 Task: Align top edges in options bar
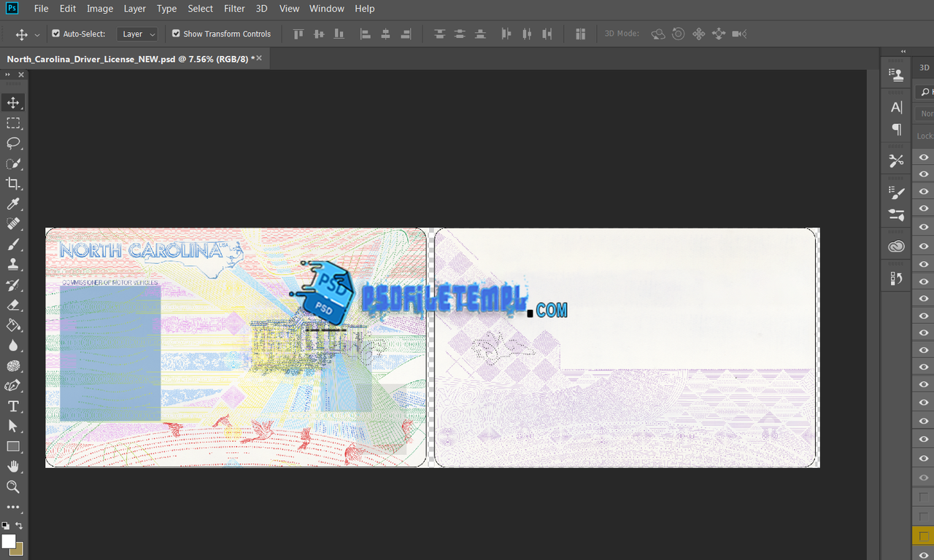click(298, 34)
